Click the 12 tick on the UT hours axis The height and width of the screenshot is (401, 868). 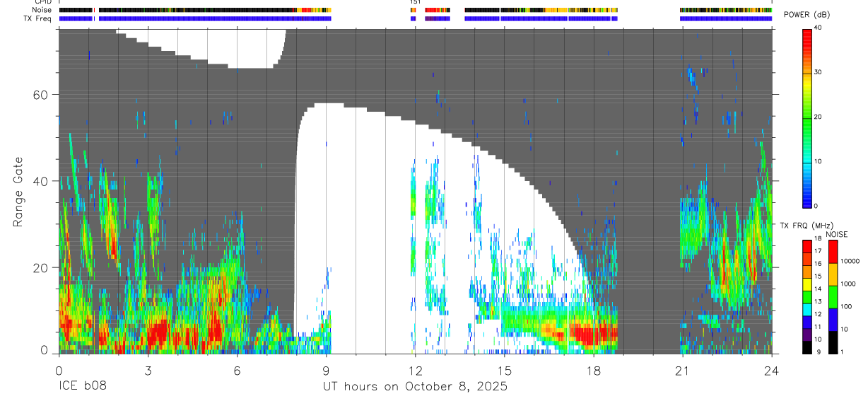point(415,370)
